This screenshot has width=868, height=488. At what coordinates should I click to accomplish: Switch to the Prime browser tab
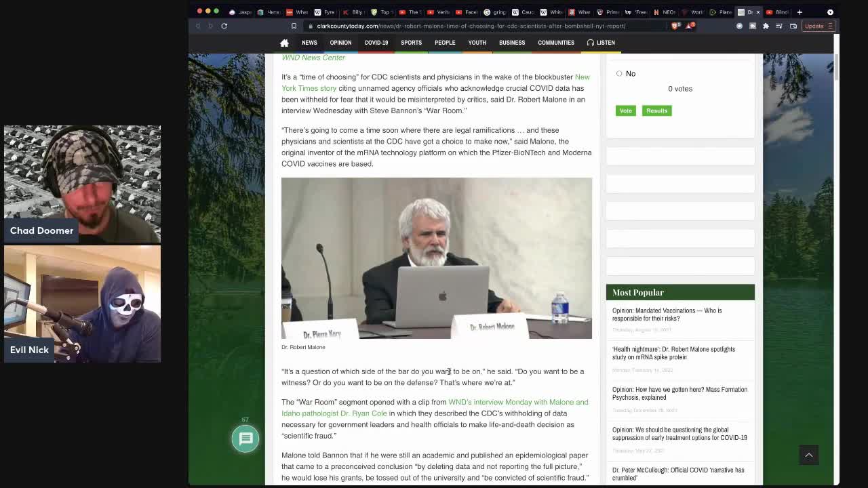click(610, 12)
